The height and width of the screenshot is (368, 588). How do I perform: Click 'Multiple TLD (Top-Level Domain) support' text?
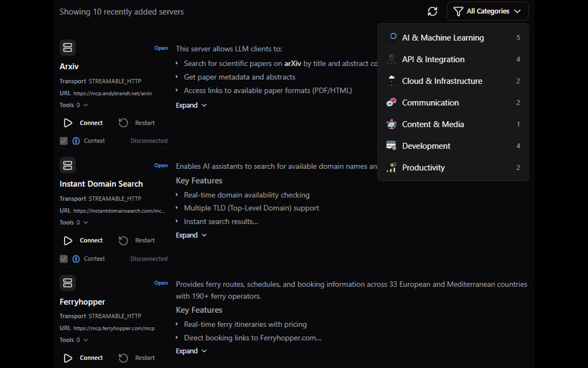(x=251, y=208)
